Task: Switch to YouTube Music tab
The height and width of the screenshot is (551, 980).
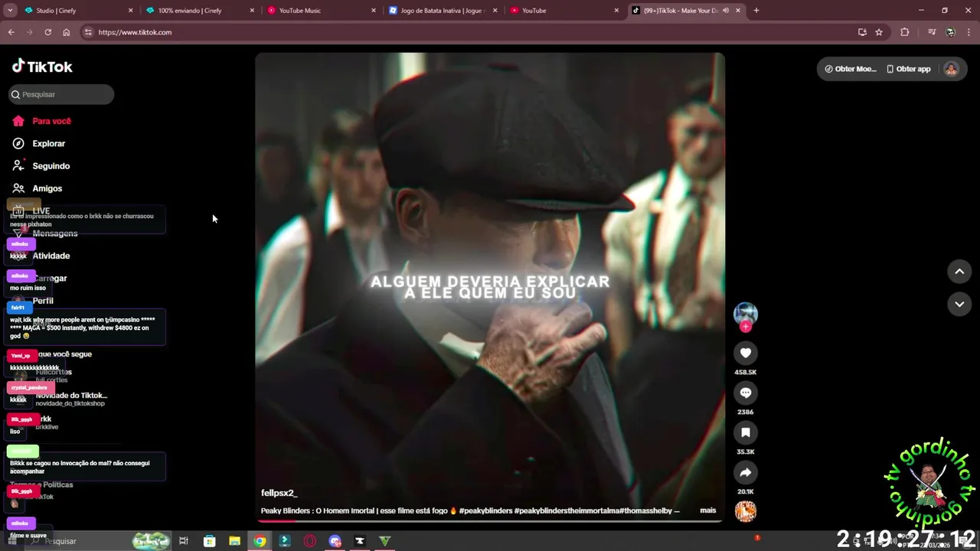Action: click(322, 11)
